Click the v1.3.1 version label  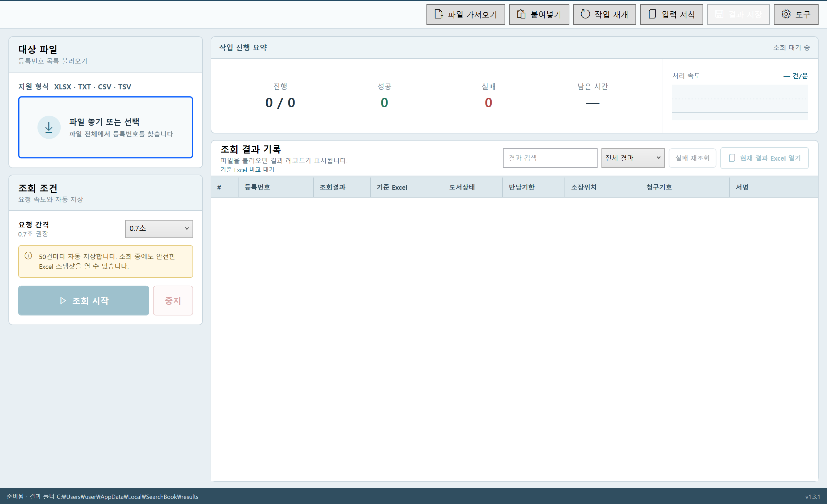(x=812, y=497)
